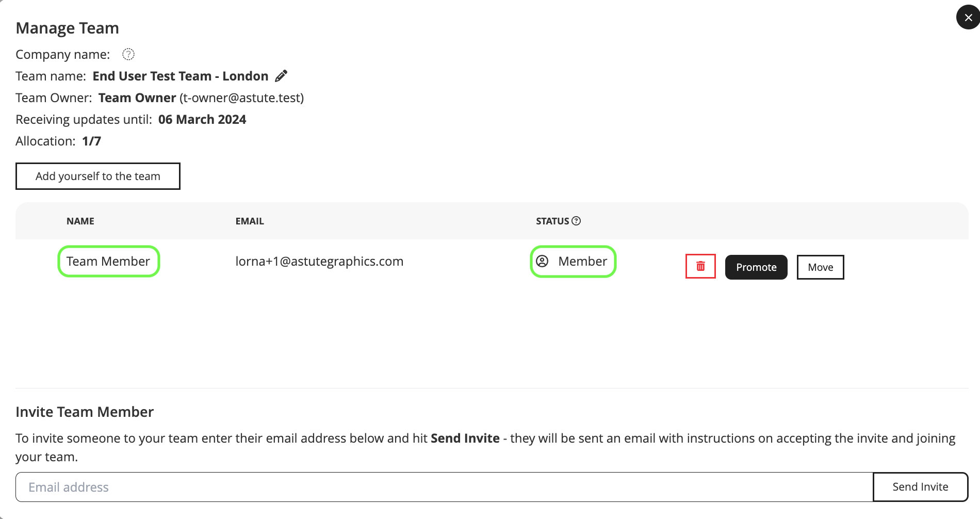This screenshot has width=980, height=519.
Task: Click the question mark icon next to STATUS
Action: tap(576, 221)
